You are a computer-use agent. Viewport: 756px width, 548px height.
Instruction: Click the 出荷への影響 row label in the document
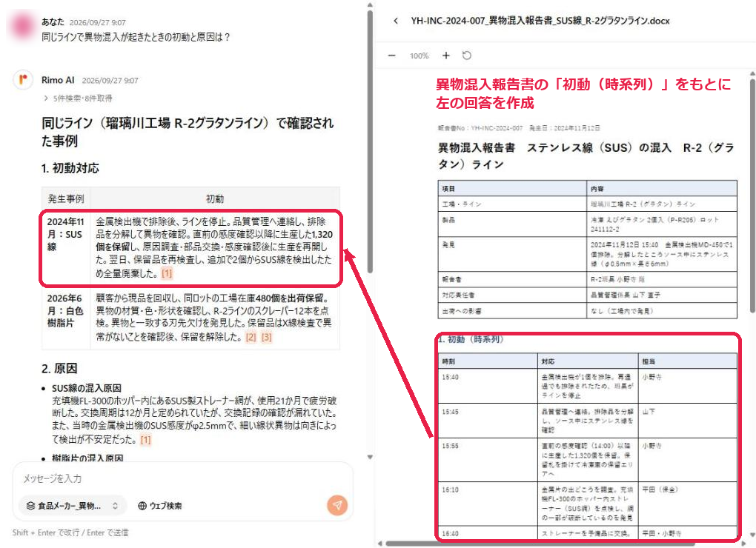(x=512, y=310)
